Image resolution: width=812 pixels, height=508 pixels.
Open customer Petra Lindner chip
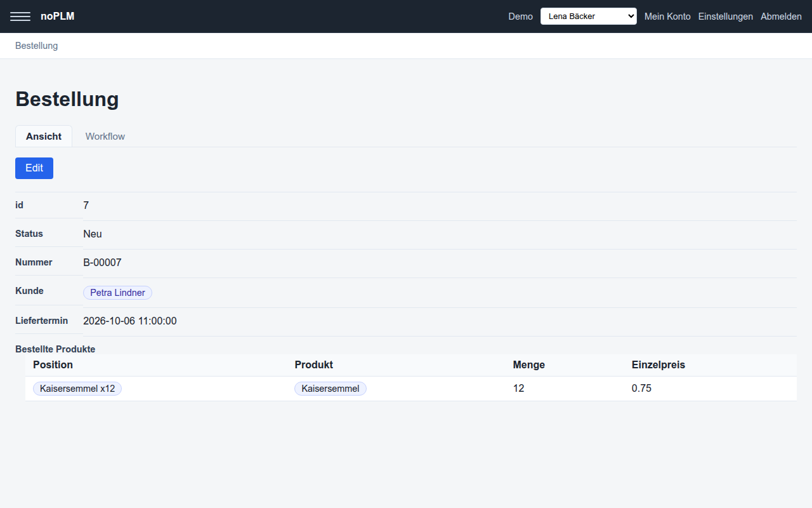(x=117, y=293)
